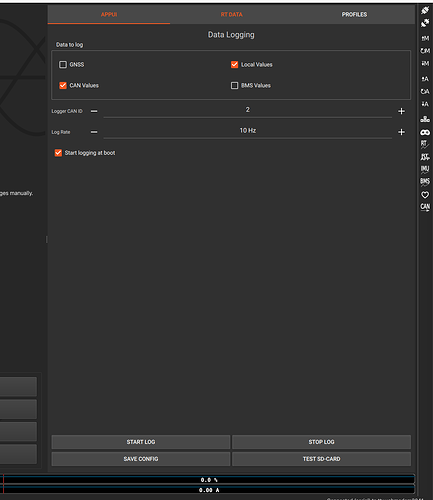Click the up-arrow A app config icon
The width and height of the screenshot is (433, 500).
coord(425,79)
